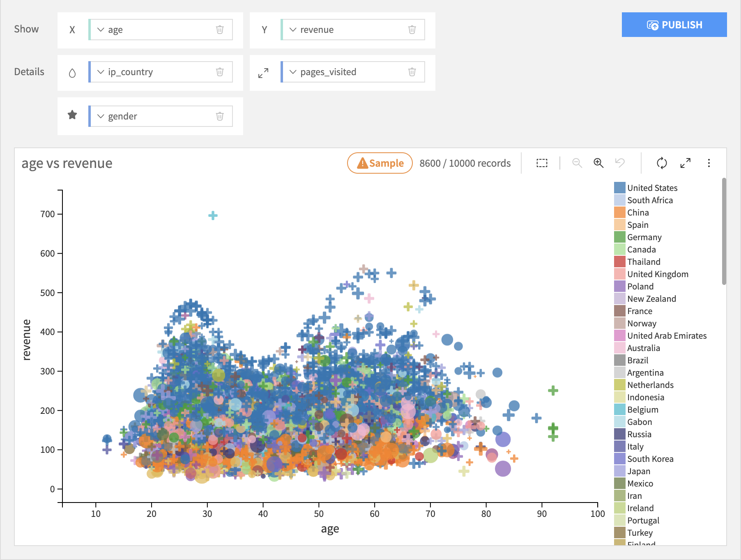
Task: Delete the revenue Y-axis field
Action: (x=412, y=30)
